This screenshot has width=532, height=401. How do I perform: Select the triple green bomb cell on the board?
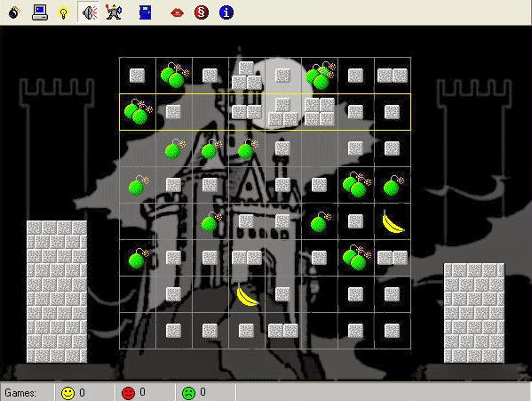(320, 76)
